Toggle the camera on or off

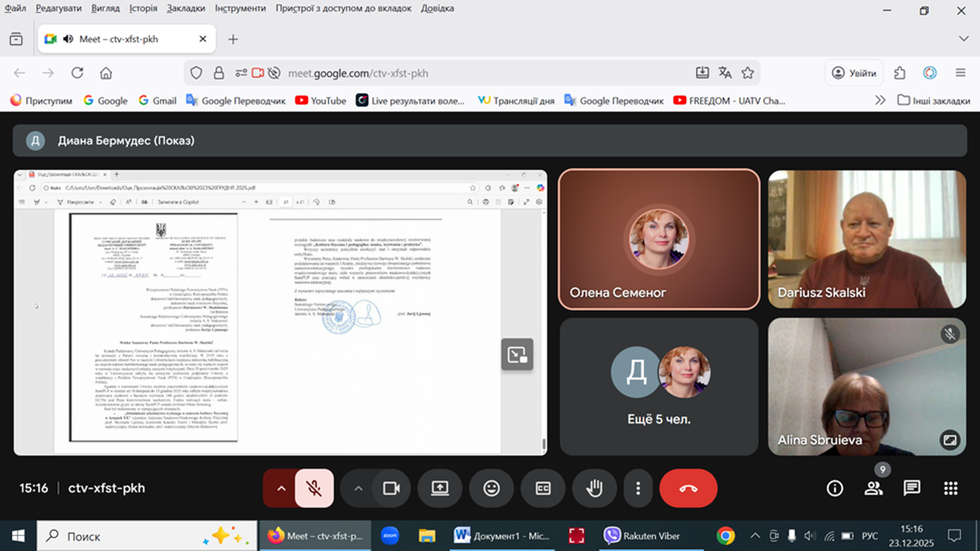[x=391, y=488]
